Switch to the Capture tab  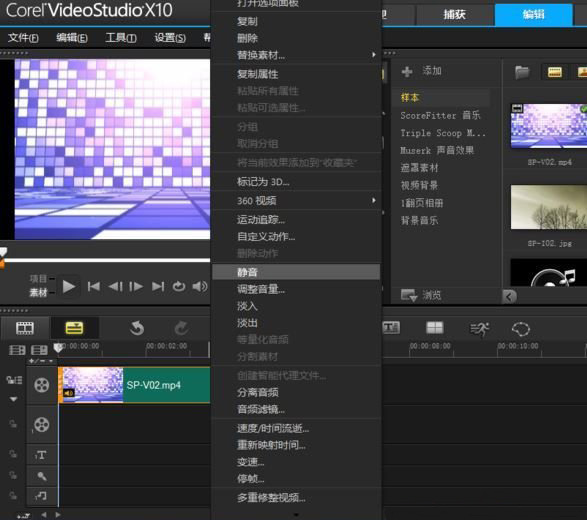[454, 15]
